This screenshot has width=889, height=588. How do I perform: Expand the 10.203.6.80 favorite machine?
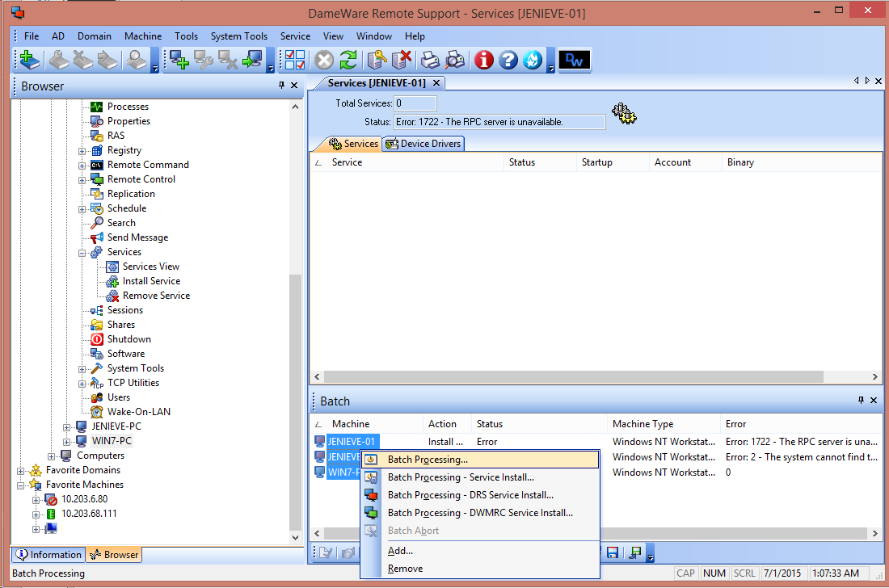tap(36, 499)
